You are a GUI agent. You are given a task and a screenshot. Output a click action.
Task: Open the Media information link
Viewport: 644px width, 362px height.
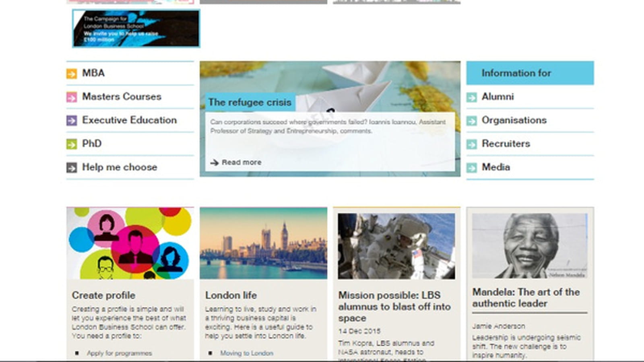click(496, 167)
